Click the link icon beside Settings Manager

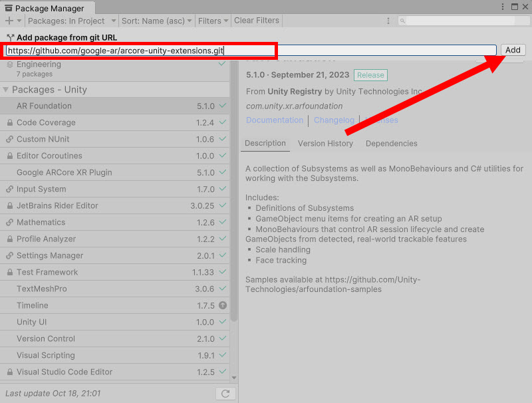pos(10,255)
